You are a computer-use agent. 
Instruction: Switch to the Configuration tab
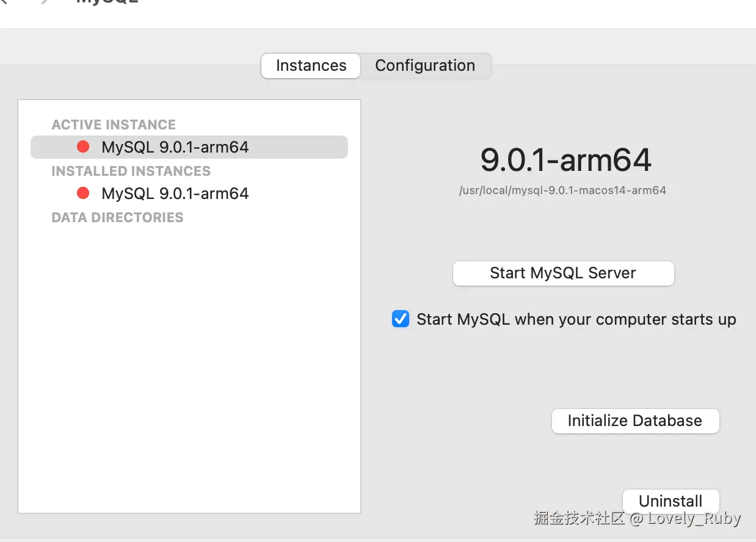(x=425, y=66)
